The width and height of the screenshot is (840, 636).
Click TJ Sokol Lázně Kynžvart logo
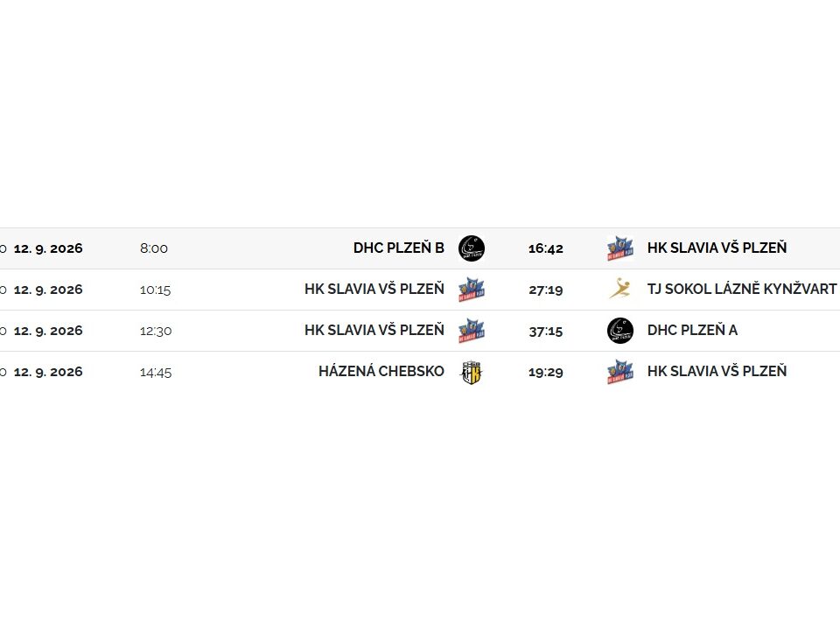point(620,290)
